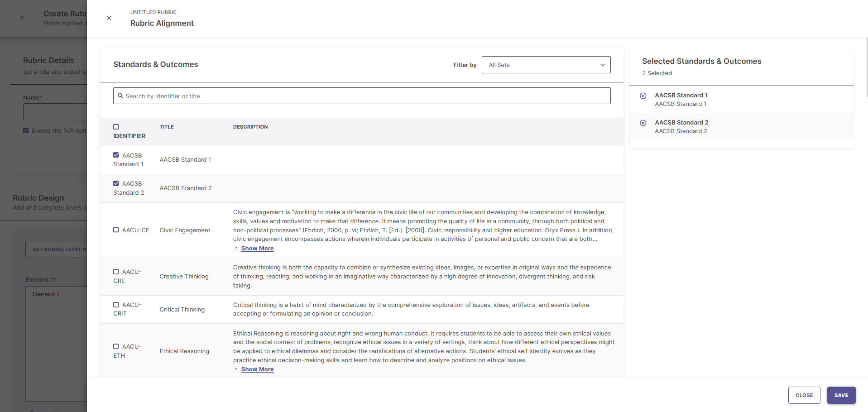Select the AACU-CRE Creative Thinking checkbox
868x412 pixels.
click(116, 272)
